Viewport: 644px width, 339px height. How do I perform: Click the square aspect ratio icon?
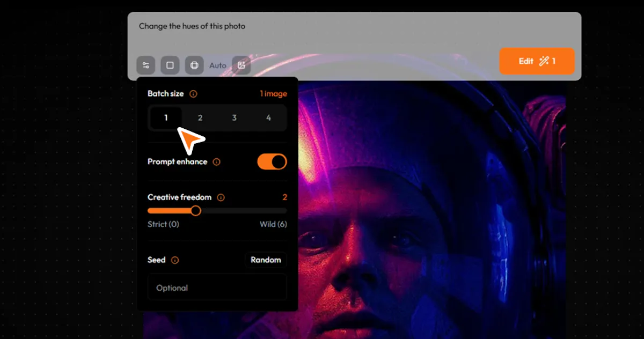[170, 65]
